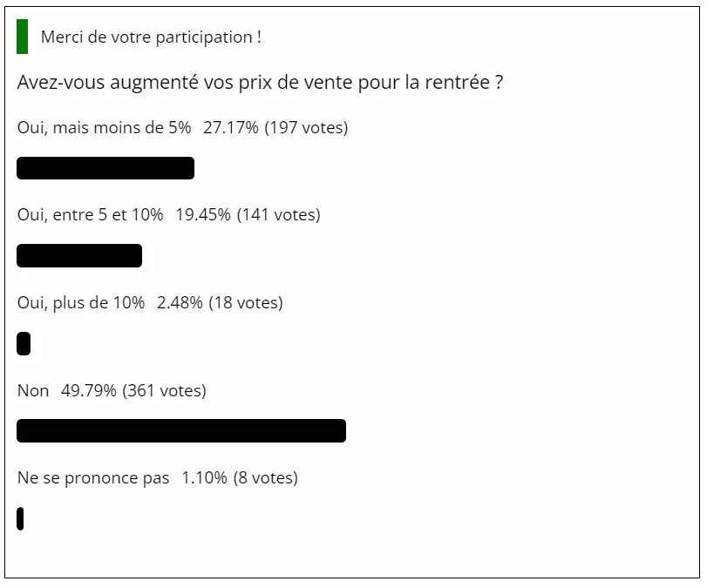The width and height of the screenshot is (707, 588).
Task: Click the 1.10% (8 votes) result
Action: 240,477
